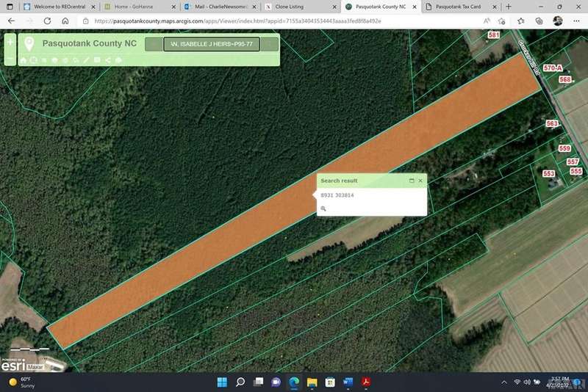Refresh the browser page

(x=47, y=21)
